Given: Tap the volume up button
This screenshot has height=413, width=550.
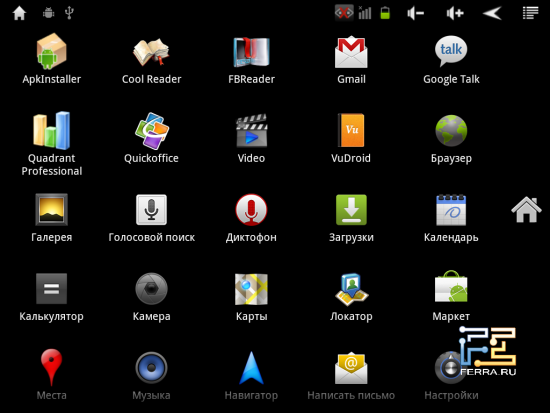Looking at the screenshot, I should click(455, 13).
